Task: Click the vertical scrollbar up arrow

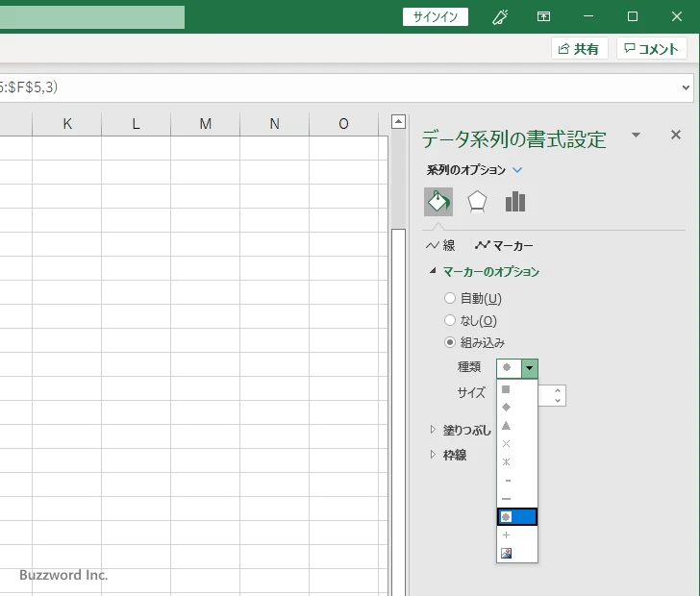Action: 398,121
